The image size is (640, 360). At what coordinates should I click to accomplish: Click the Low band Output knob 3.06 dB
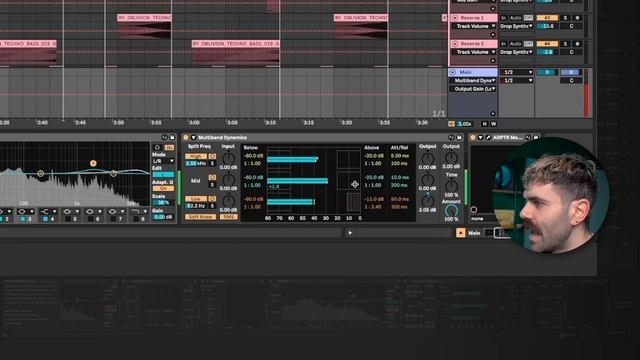(x=428, y=201)
